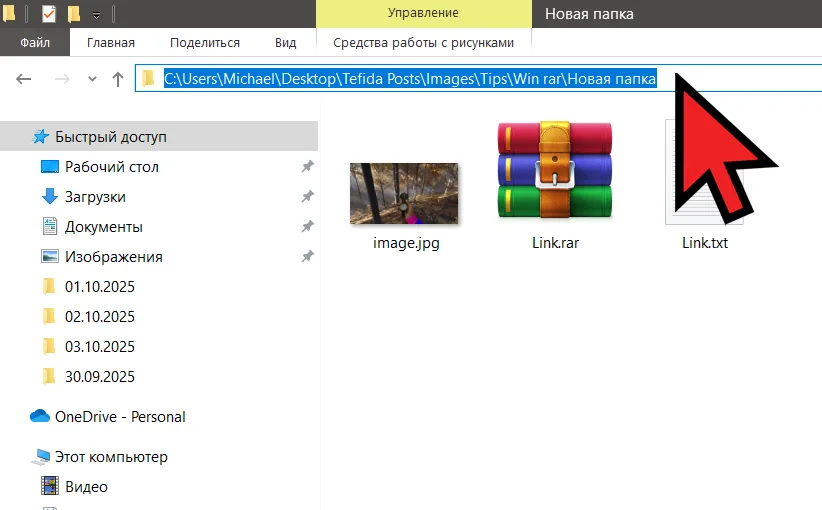Go up one folder level with the up arrow

coord(117,79)
